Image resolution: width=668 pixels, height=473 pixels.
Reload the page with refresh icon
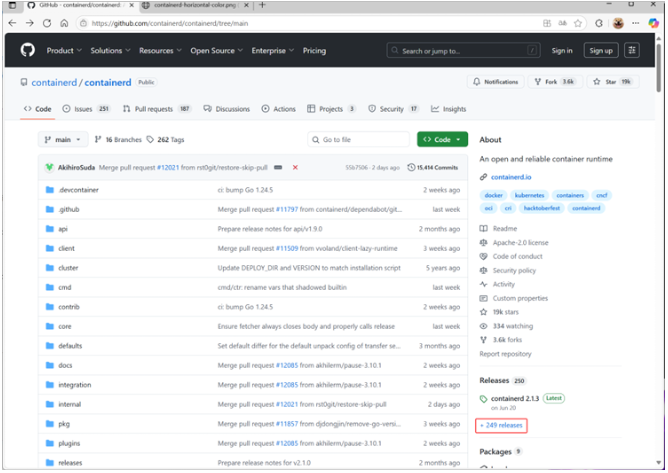pos(47,23)
